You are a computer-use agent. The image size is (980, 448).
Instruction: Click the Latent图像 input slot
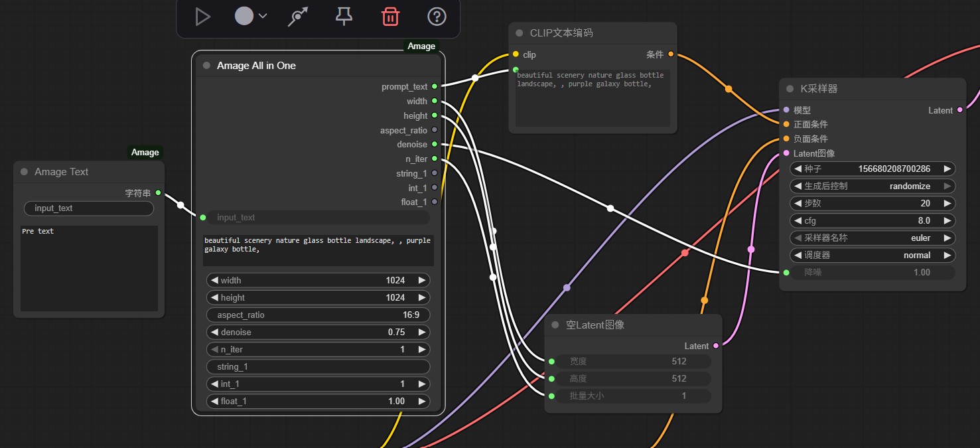(x=786, y=153)
